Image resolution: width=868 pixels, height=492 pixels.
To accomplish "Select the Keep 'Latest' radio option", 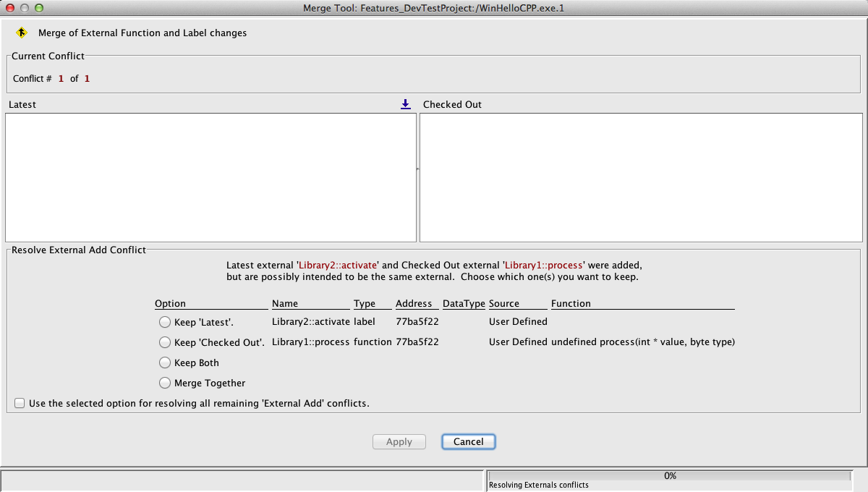I will click(x=165, y=322).
